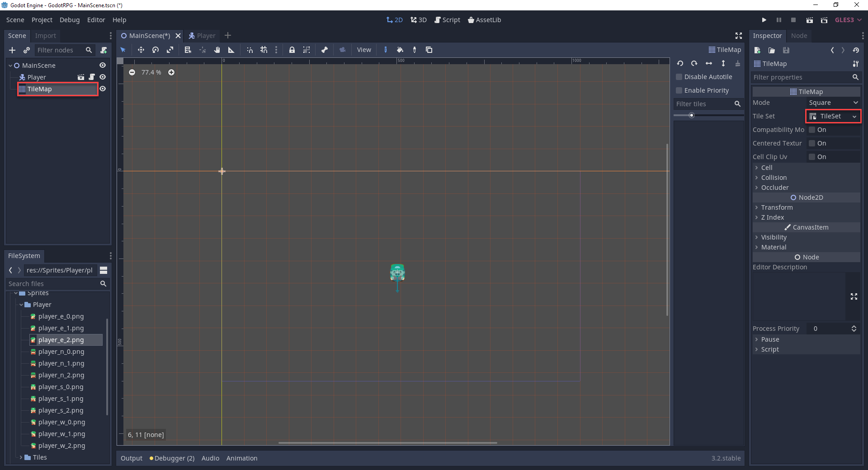Zoom in with the plus icon
This screenshot has width=868, height=470.
[171, 72]
